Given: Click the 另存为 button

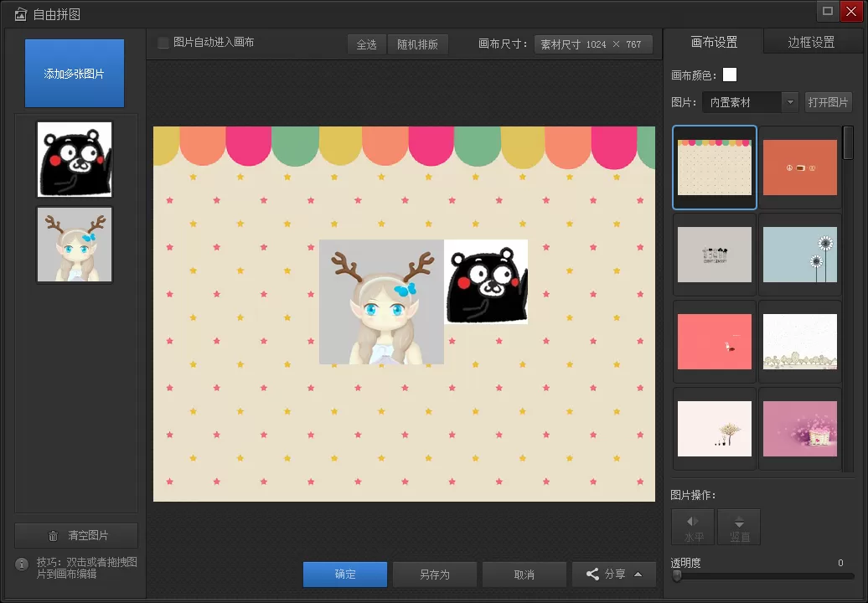Looking at the screenshot, I should click(435, 575).
